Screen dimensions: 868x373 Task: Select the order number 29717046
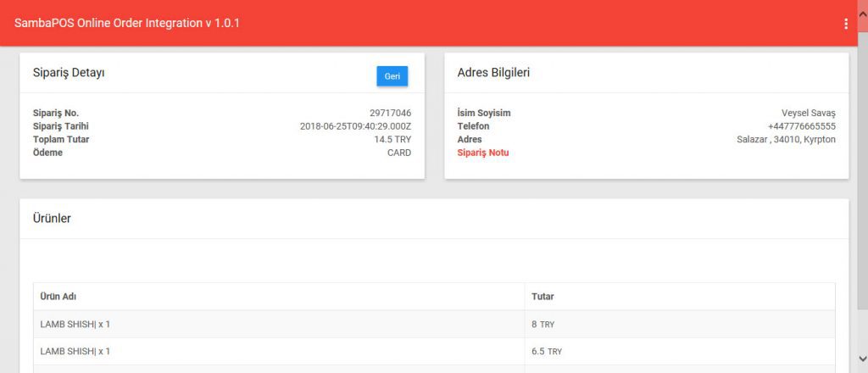coord(390,113)
